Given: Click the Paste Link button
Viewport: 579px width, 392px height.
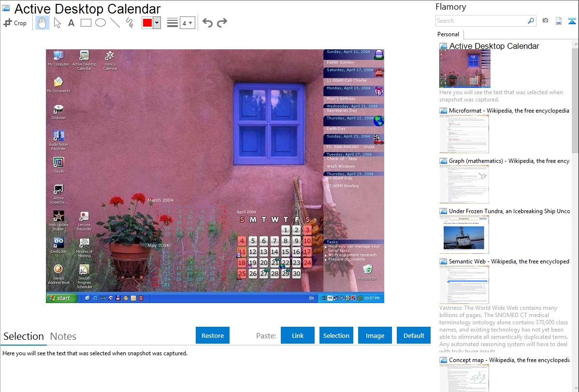Looking at the screenshot, I should [x=298, y=335].
